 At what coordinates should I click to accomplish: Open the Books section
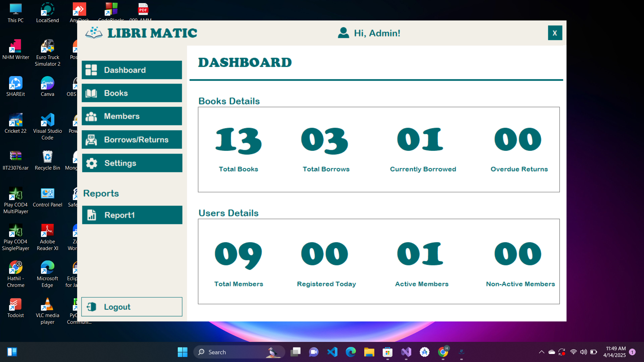[132, 93]
